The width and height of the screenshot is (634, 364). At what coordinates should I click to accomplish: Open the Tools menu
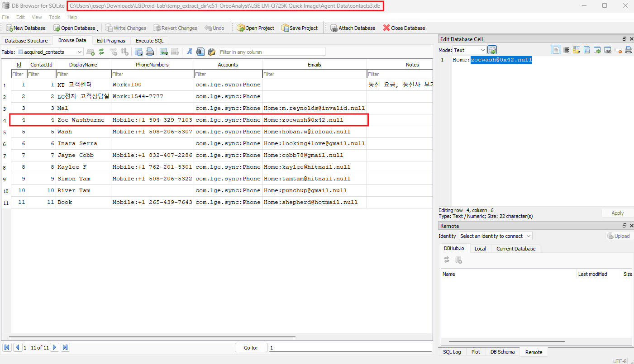tap(54, 17)
